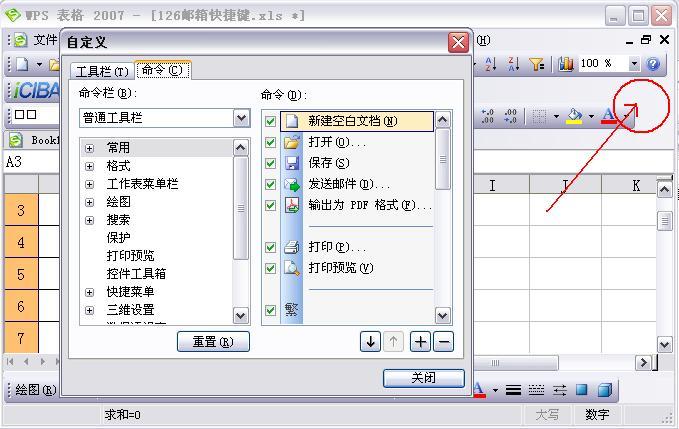Click the 繁 traditional Chinese conversion icon
This screenshot has height=429, width=679.
[291, 310]
